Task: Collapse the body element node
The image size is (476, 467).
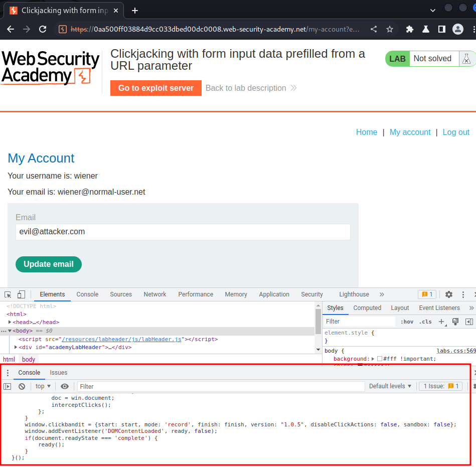Action: tap(10, 331)
